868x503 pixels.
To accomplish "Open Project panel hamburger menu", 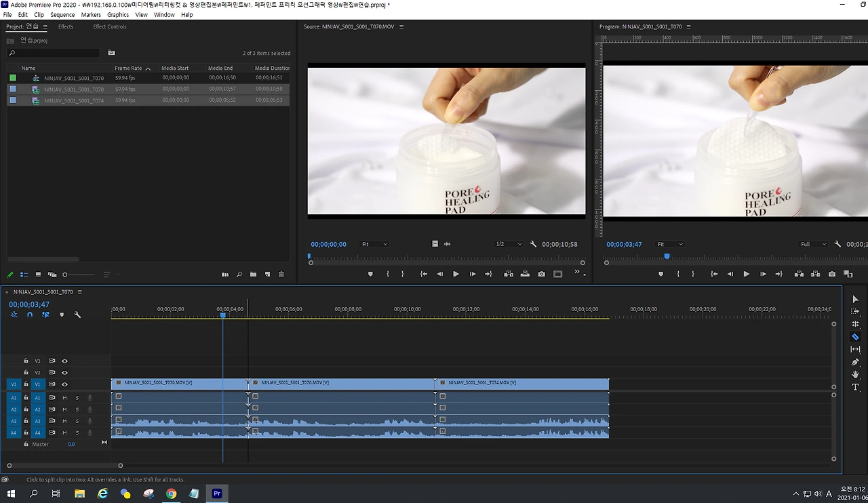I will tap(45, 27).
